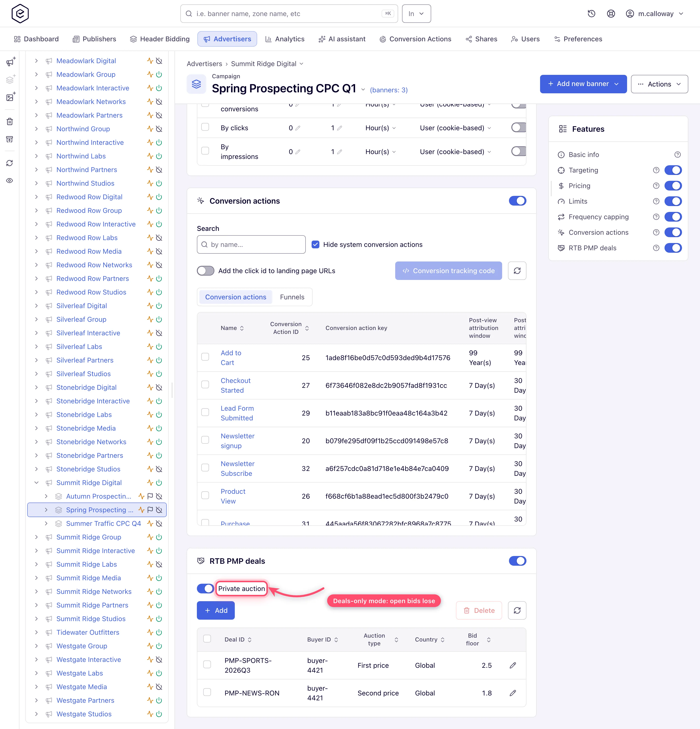
Task: Go to Publishers section
Action: [x=95, y=39]
